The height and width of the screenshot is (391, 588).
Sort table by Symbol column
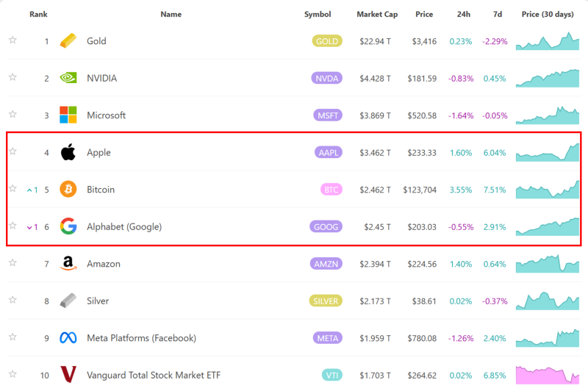[x=318, y=14]
